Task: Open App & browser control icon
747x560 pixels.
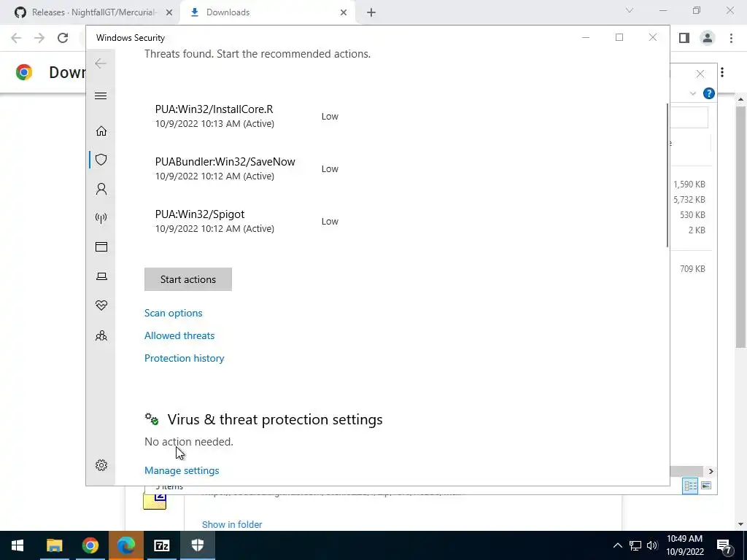Action: pyautogui.click(x=101, y=246)
